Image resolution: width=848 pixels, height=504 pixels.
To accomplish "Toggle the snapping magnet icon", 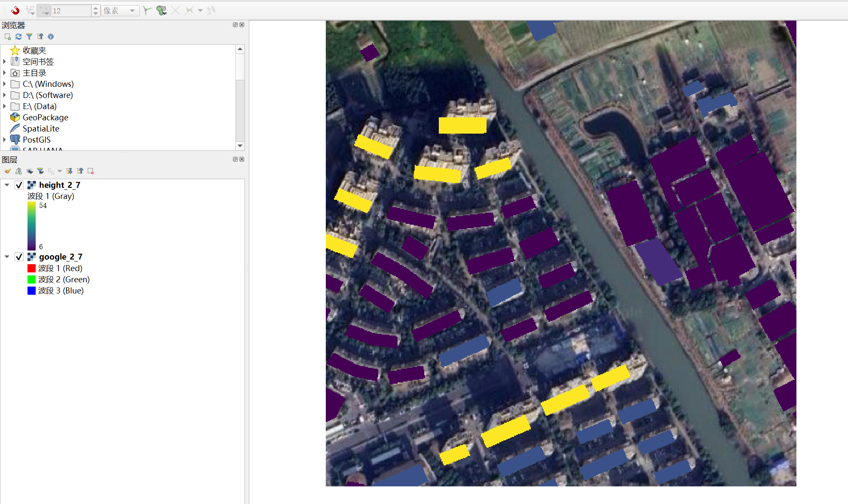I will [x=15, y=10].
